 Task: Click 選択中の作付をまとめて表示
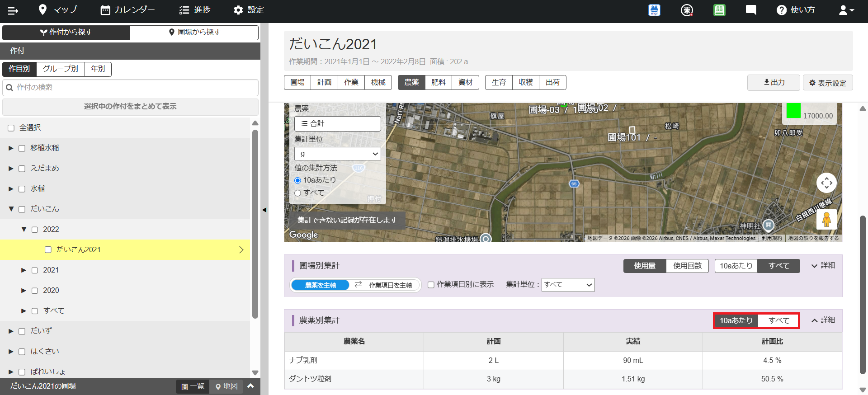[130, 107]
